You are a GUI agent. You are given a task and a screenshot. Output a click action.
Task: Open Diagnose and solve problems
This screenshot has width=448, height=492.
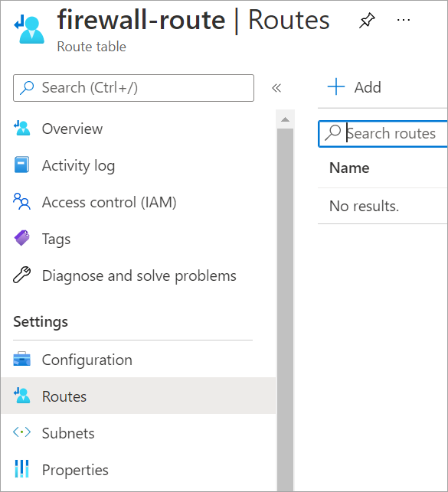click(x=138, y=275)
